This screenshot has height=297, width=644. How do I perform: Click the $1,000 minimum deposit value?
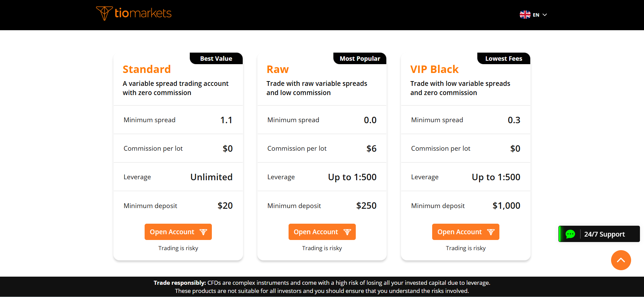[506, 205]
